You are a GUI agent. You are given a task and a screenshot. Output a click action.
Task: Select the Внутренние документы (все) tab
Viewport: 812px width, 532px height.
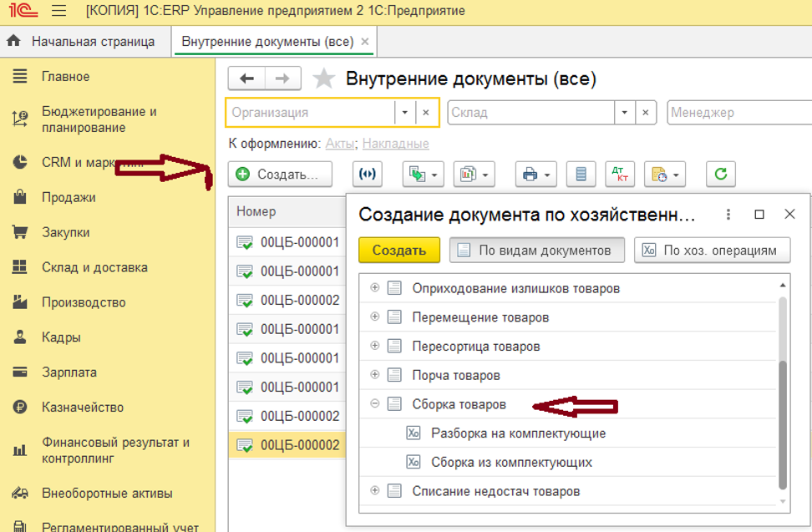pos(267,42)
